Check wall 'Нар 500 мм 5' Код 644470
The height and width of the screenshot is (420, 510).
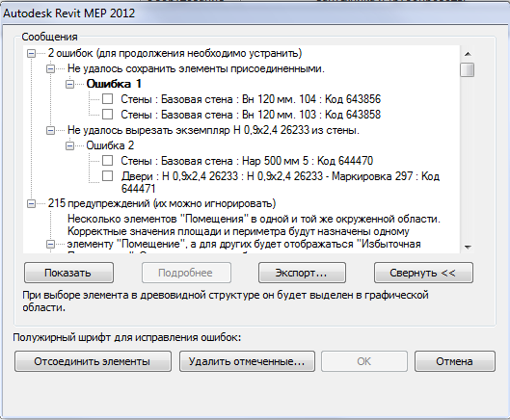[108, 160]
